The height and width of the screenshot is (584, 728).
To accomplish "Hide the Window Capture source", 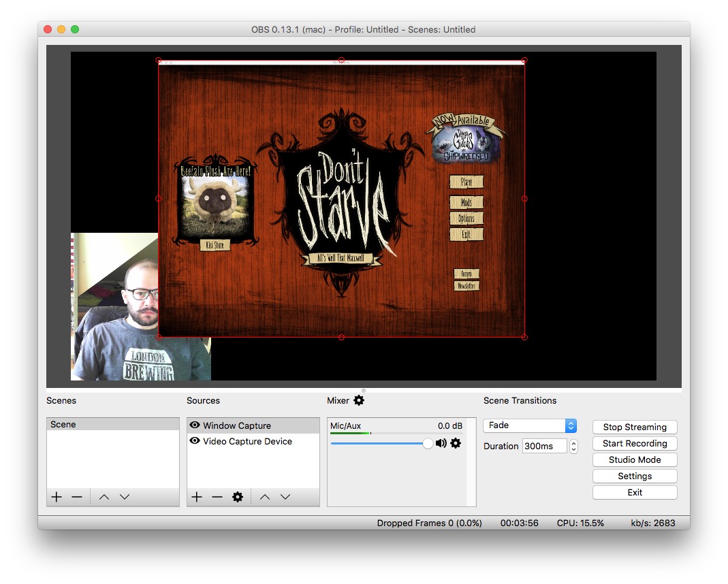I will (195, 425).
